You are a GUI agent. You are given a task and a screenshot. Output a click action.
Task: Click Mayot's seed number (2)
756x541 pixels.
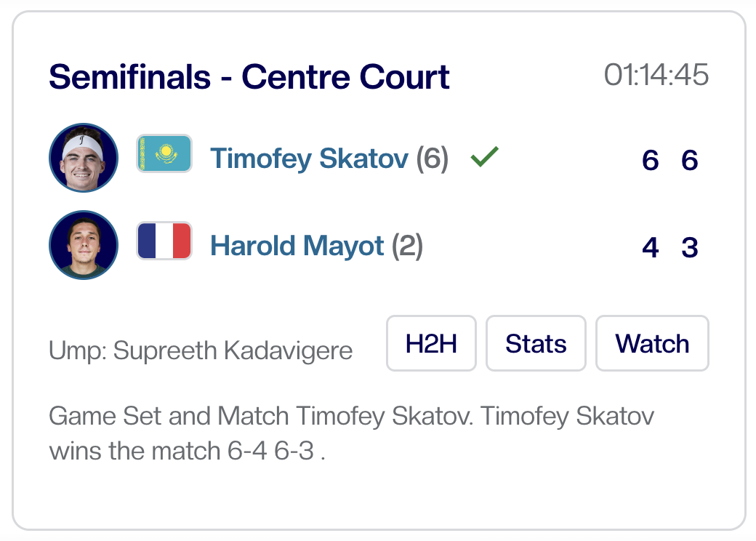[408, 247]
